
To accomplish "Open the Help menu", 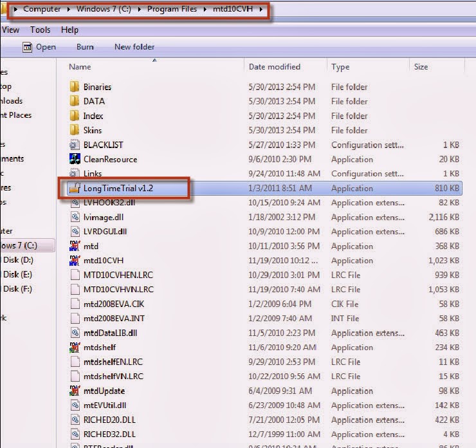I will (69, 30).
